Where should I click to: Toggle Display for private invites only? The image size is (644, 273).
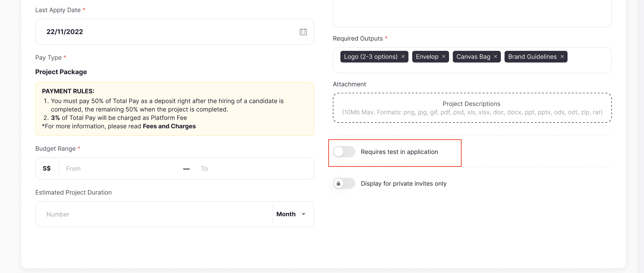click(344, 184)
